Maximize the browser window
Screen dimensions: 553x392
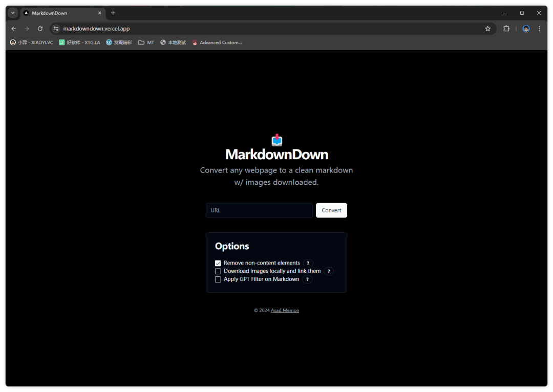click(x=522, y=13)
